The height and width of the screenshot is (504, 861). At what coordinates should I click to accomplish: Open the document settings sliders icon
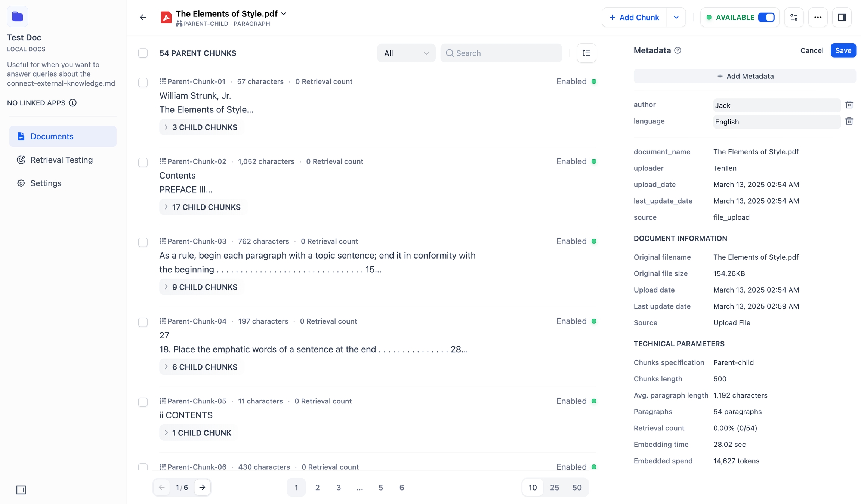coord(794,17)
